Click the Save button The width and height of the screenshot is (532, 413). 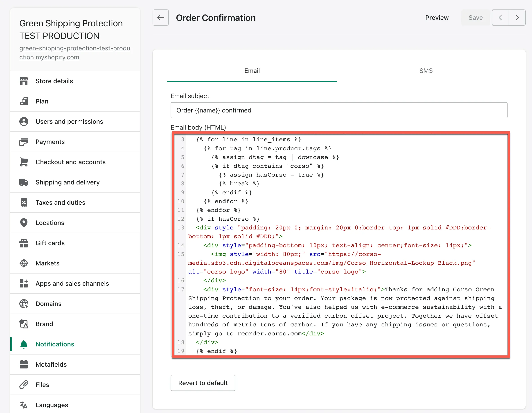[x=475, y=18]
